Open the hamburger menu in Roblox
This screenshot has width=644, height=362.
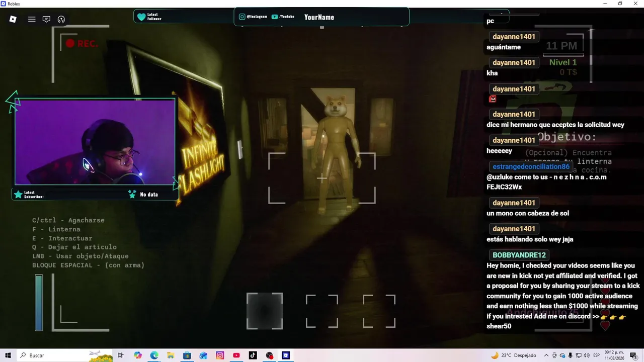point(32,19)
